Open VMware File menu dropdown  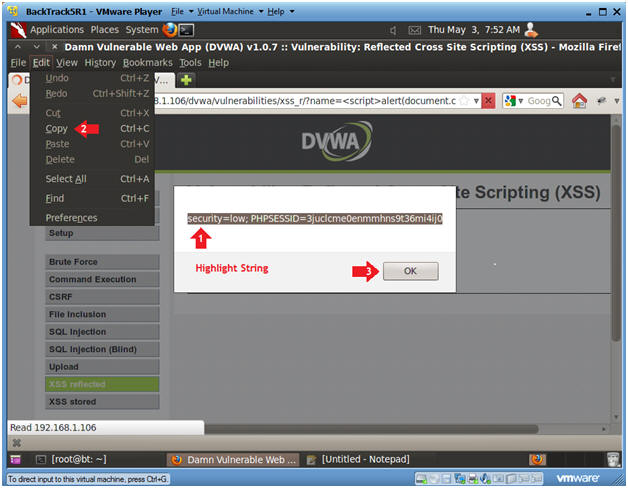[182, 12]
